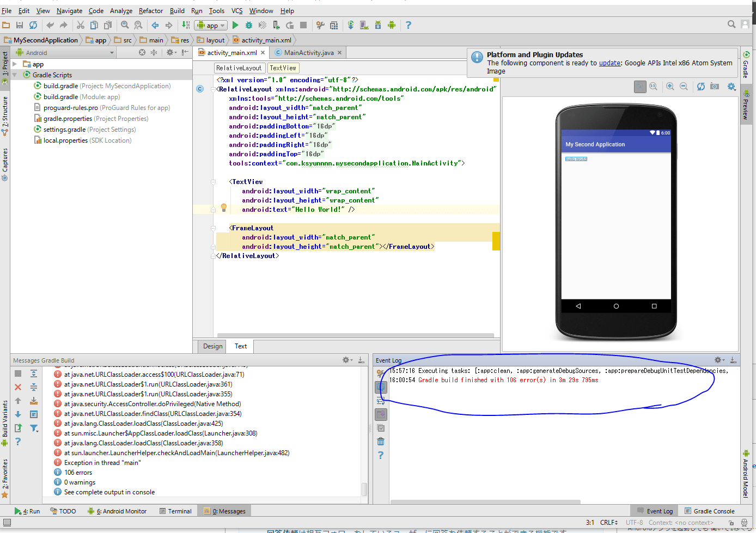Open the app run configuration dropdown
756x533 pixels.
pyautogui.click(x=211, y=25)
